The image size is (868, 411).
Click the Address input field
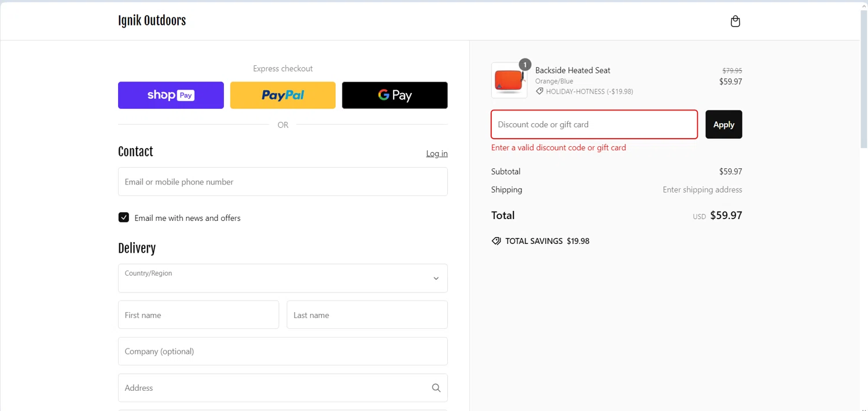272,388
